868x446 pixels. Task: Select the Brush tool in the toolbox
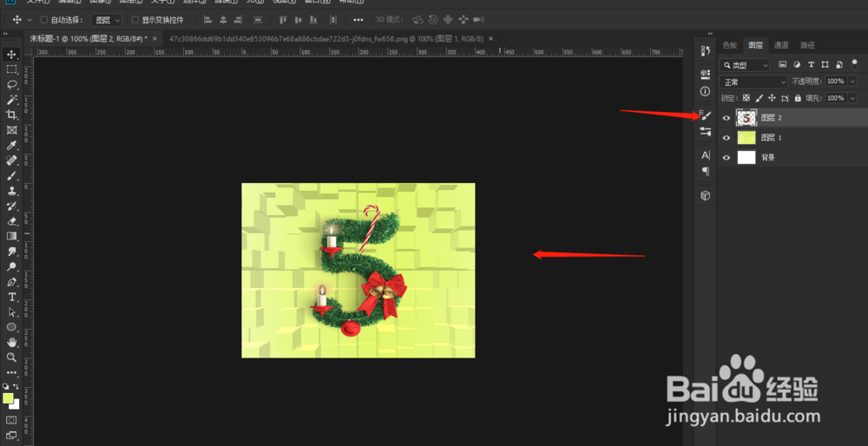coord(11,176)
